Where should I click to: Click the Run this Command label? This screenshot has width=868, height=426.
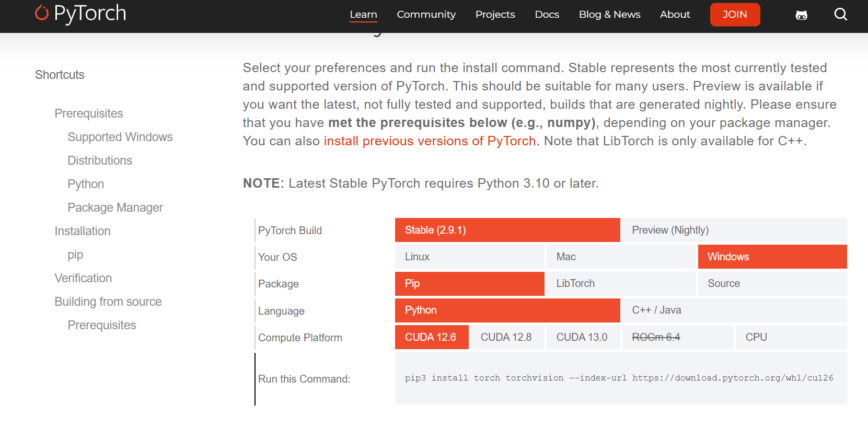coord(304,379)
